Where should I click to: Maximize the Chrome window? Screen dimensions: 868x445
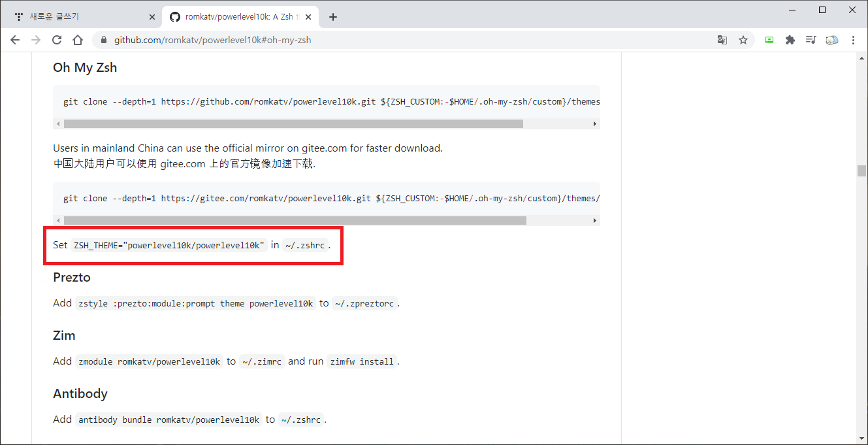[822, 10]
